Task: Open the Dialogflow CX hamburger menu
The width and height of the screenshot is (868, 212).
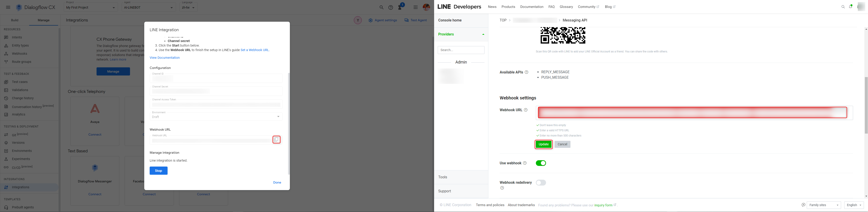Action: 8,7
